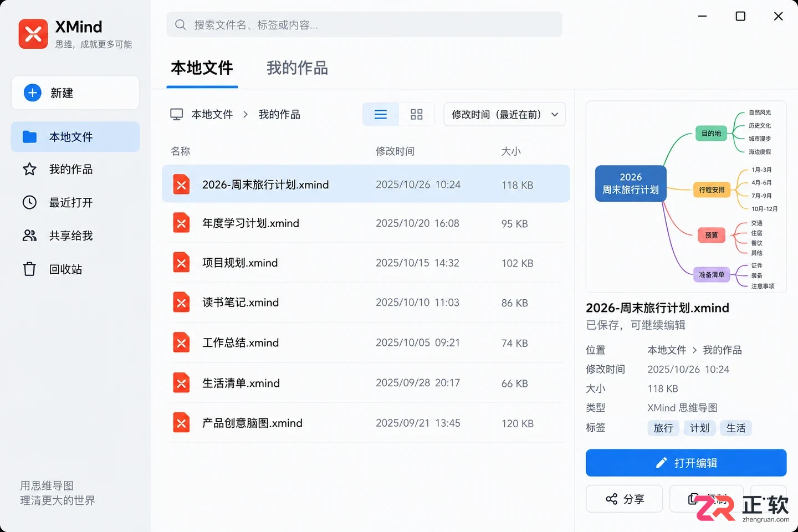Viewport: 798px width, 532px height.
Task: Switch to list view
Action: (x=381, y=114)
